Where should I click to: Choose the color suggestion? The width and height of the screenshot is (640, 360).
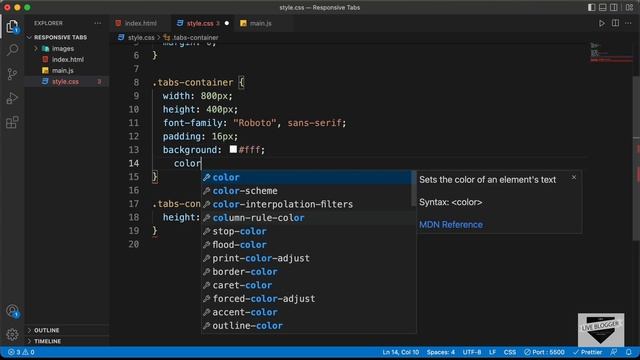[x=307, y=177]
